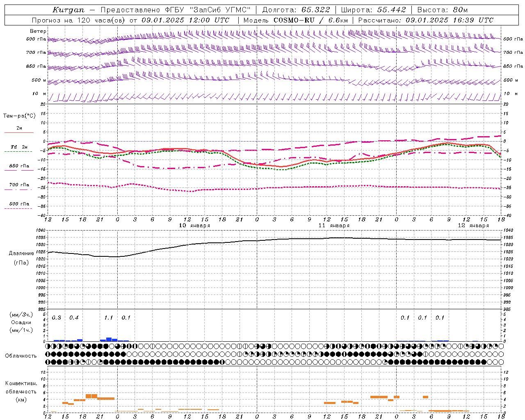
Task: Click the elevation value 80м
Action: 461,10
